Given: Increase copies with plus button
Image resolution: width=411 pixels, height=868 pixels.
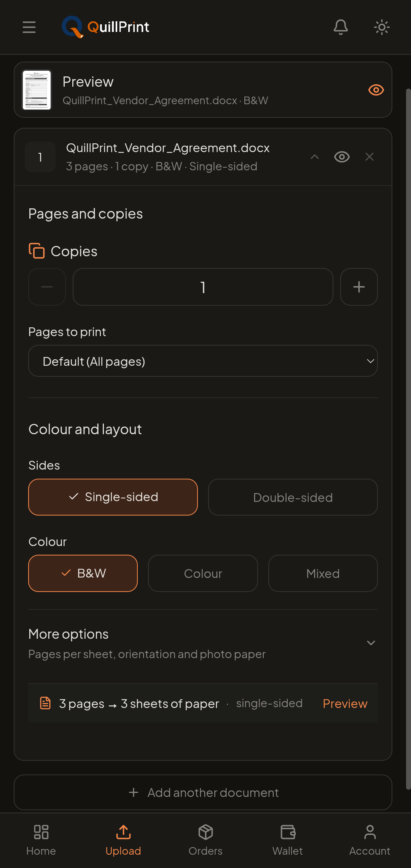Looking at the screenshot, I should point(359,287).
